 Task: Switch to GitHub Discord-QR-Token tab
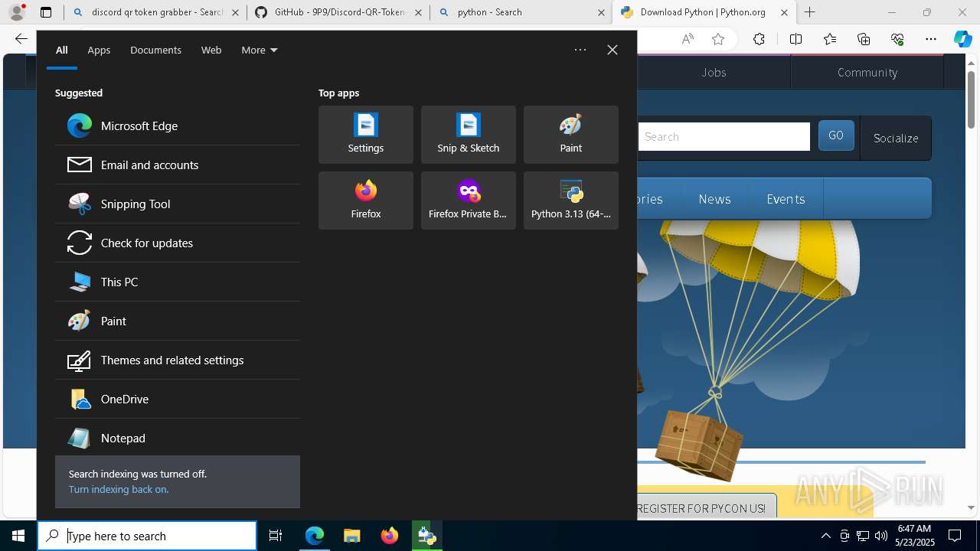[x=338, y=12]
